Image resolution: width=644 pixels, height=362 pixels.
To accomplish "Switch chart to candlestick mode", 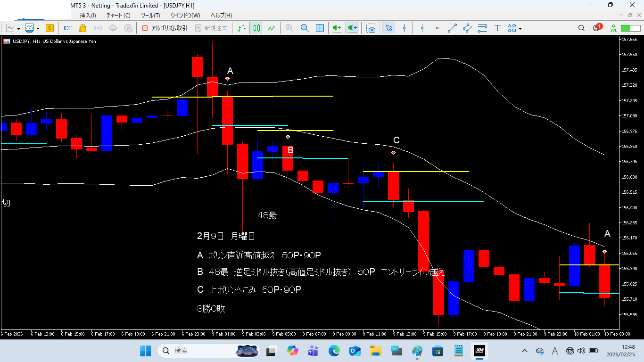I will click(x=256, y=28).
